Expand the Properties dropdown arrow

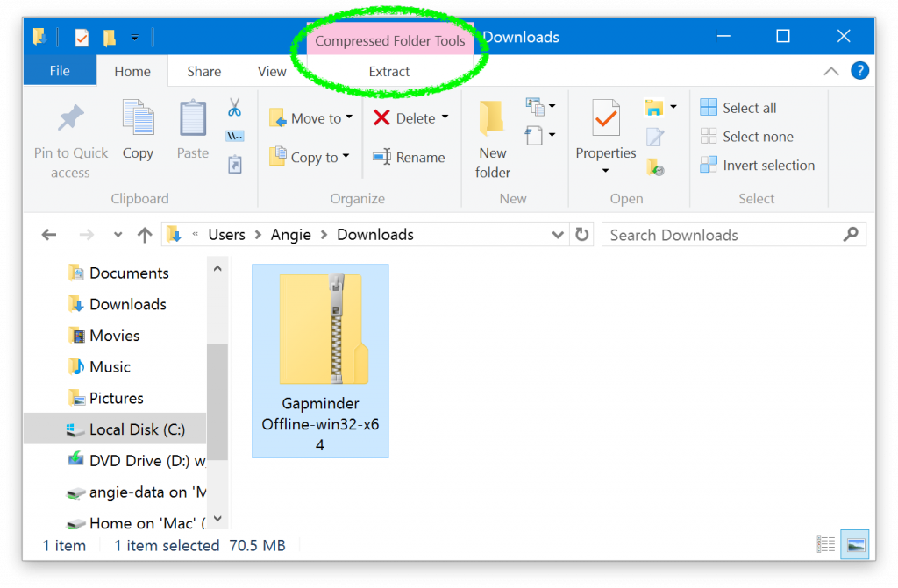pyautogui.click(x=605, y=171)
